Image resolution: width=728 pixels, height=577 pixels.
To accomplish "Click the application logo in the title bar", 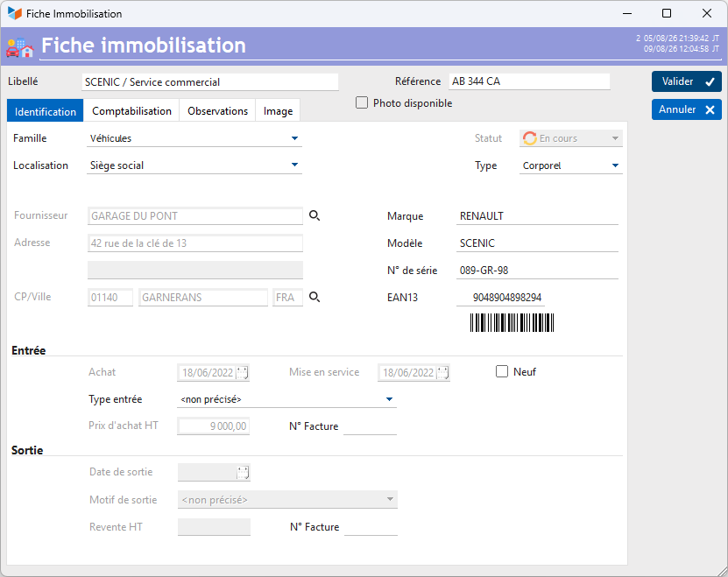I will pos(15,13).
